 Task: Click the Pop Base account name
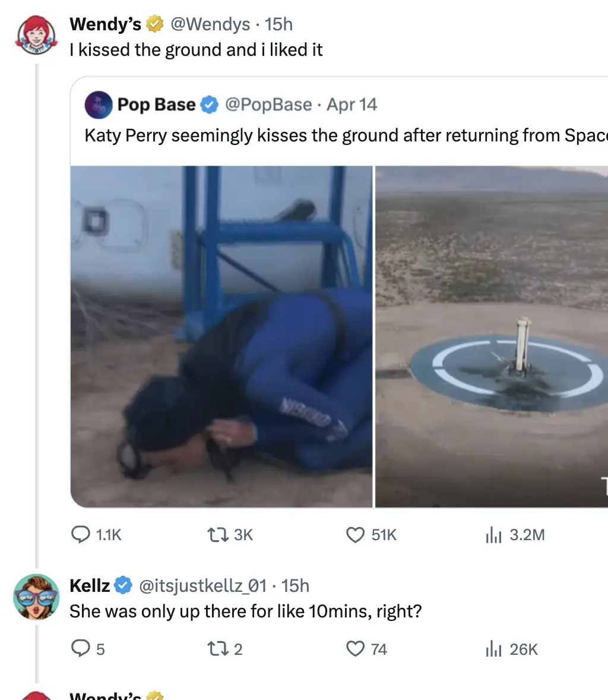[x=156, y=105]
